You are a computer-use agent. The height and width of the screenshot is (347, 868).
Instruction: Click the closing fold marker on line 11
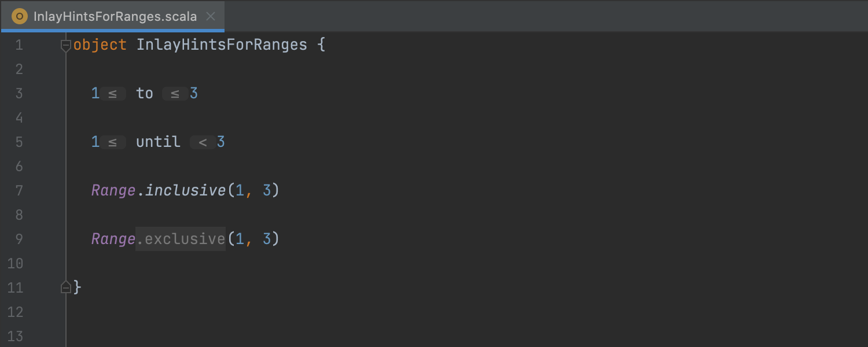point(66,287)
